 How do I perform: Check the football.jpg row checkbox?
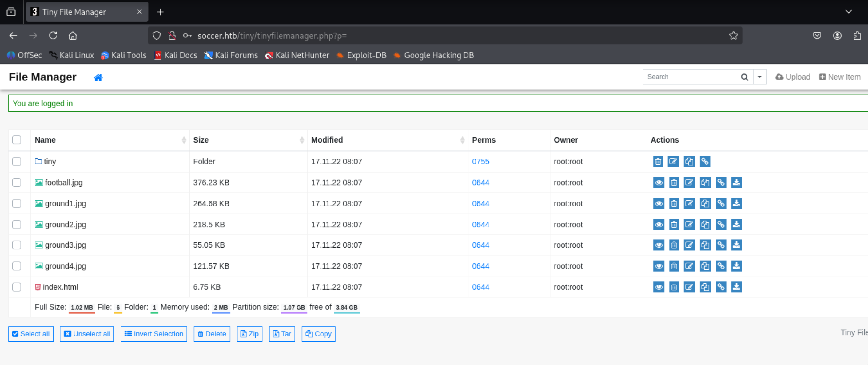coord(17,182)
